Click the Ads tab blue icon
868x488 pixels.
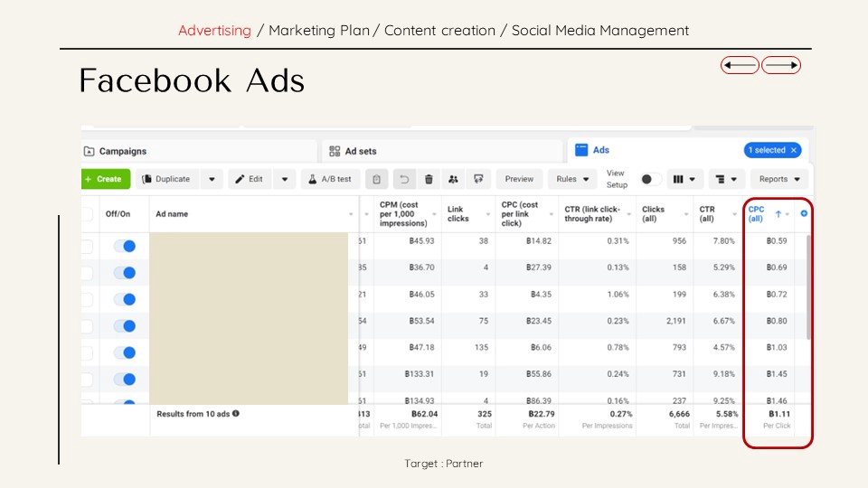581,150
